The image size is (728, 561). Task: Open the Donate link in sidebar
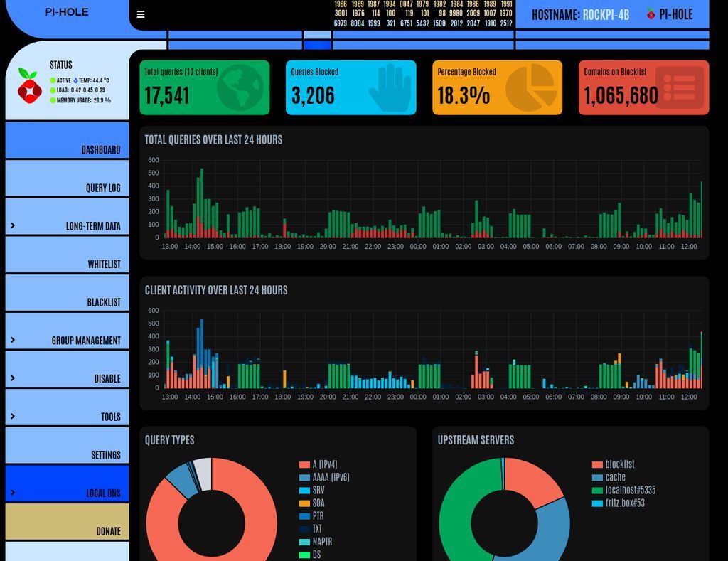pyautogui.click(x=67, y=521)
